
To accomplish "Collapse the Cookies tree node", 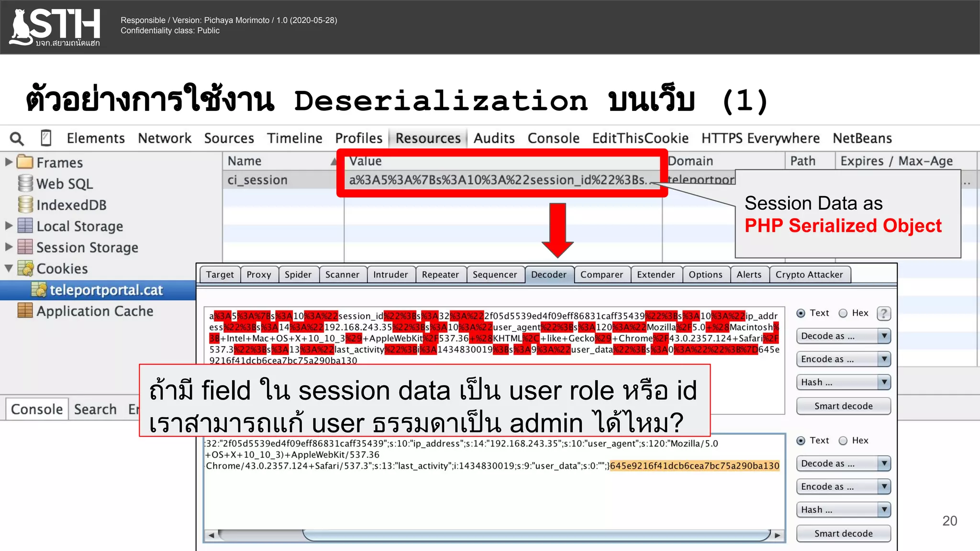I will click(x=9, y=268).
